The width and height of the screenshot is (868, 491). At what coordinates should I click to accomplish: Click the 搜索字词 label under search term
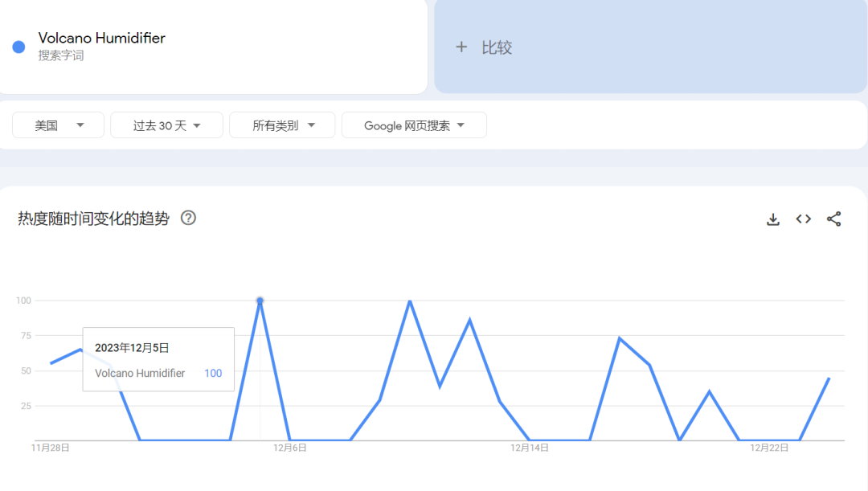[x=61, y=55]
